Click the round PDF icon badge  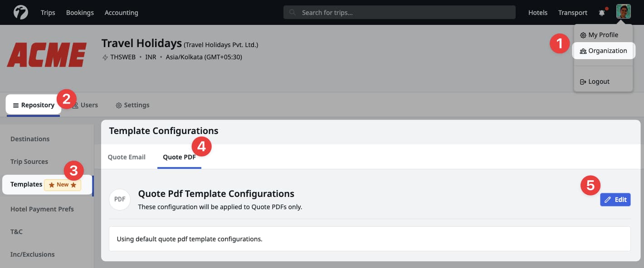point(120,199)
